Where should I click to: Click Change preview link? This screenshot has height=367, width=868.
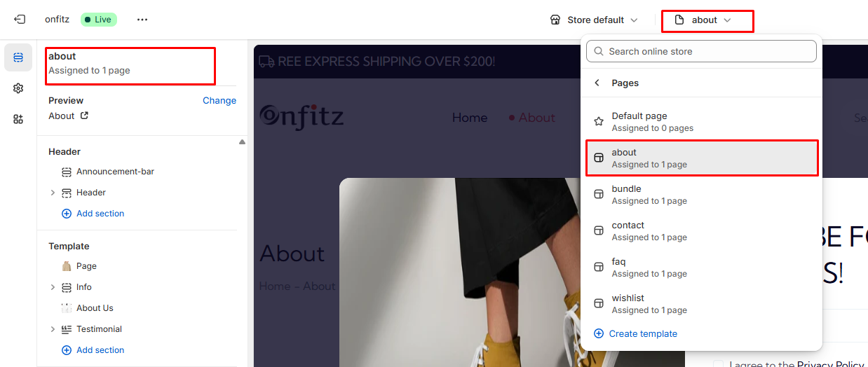pyautogui.click(x=219, y=100)
